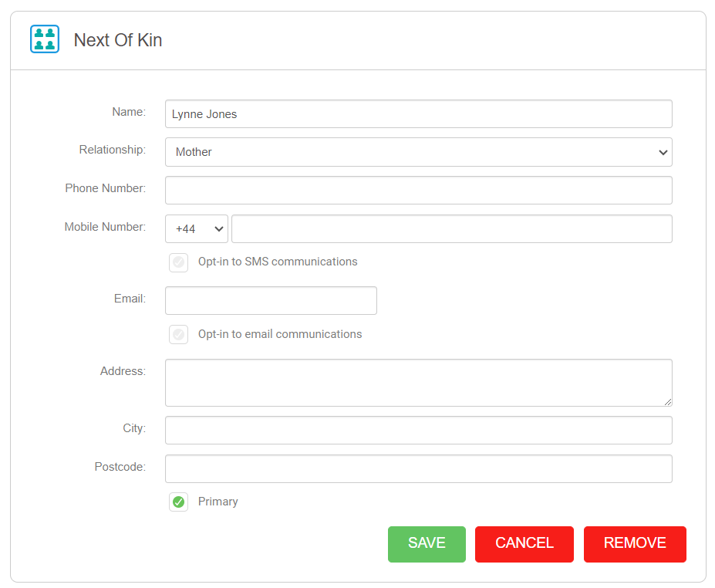The width and height of the screenshot is (715, 588).
Task: Focus the Phone Number input box
Action: pyautogui.click(x=418, y=191)
